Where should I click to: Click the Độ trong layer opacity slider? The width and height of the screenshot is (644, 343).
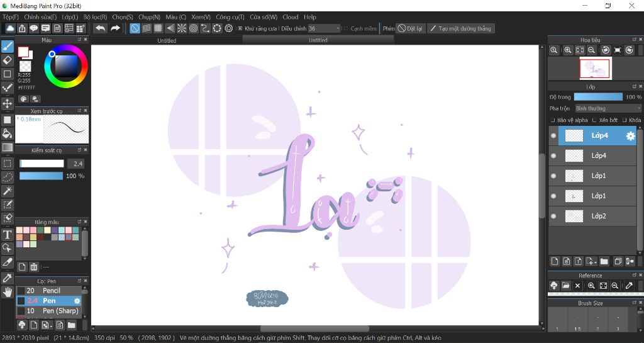[x=598, y=97]
